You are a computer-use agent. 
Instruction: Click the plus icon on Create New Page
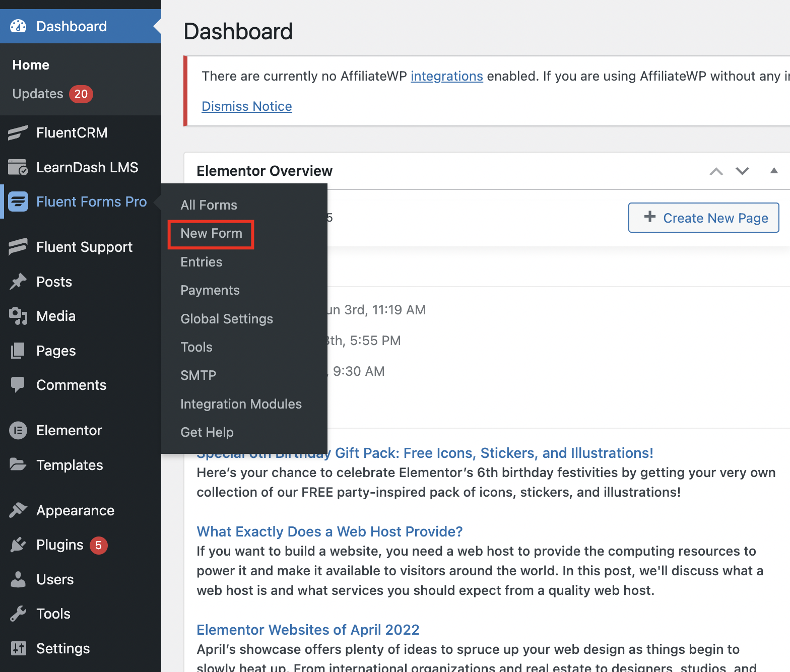tap(650, 217)
